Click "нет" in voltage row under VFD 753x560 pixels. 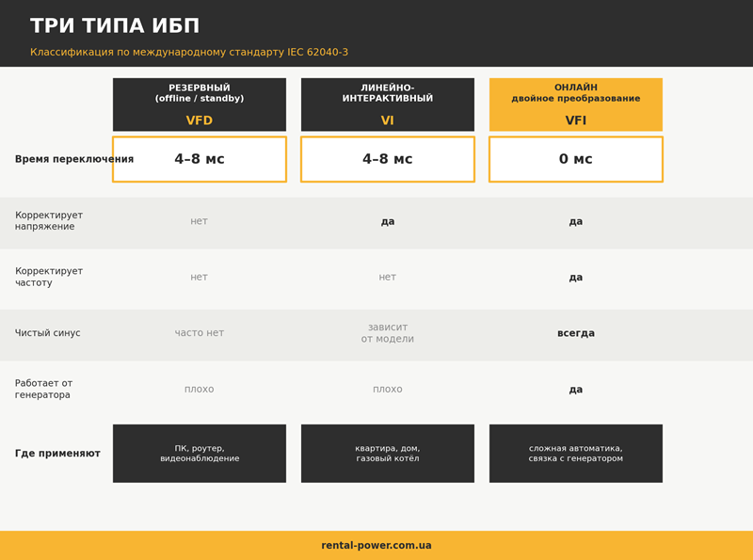[x=199, y=221]
